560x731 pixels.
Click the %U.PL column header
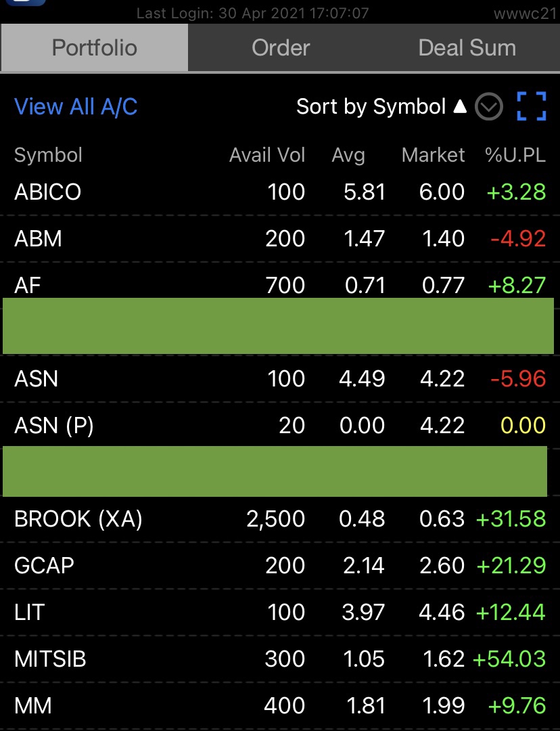coord(515,155)
